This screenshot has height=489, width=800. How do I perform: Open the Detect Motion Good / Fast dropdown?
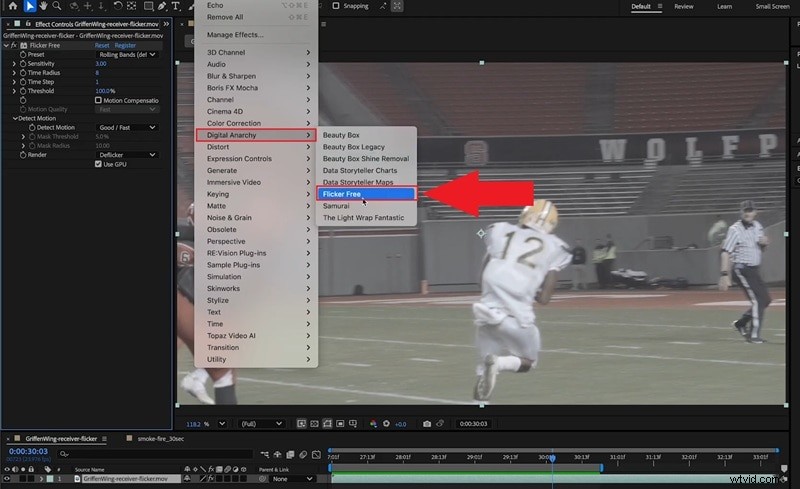pyautogui.click(x=127, y=128)
